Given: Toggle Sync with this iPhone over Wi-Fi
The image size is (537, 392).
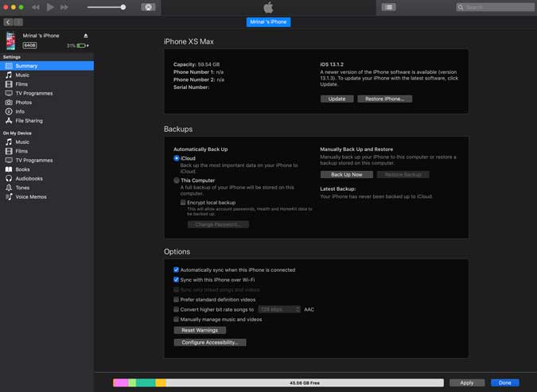Looking at the screenshot, I should point(177,280).
